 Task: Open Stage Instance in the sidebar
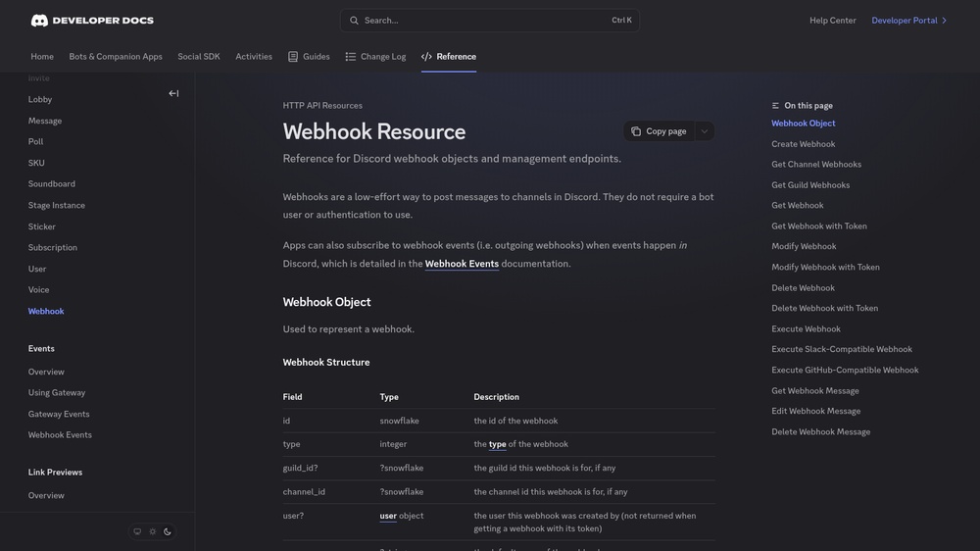[56, 205]
